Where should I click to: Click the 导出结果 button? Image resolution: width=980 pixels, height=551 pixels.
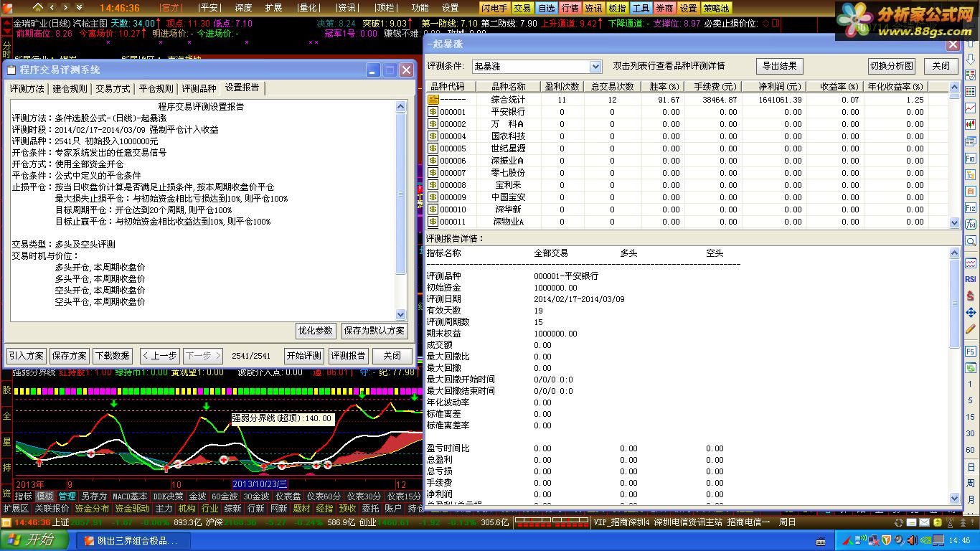(779, 66)
